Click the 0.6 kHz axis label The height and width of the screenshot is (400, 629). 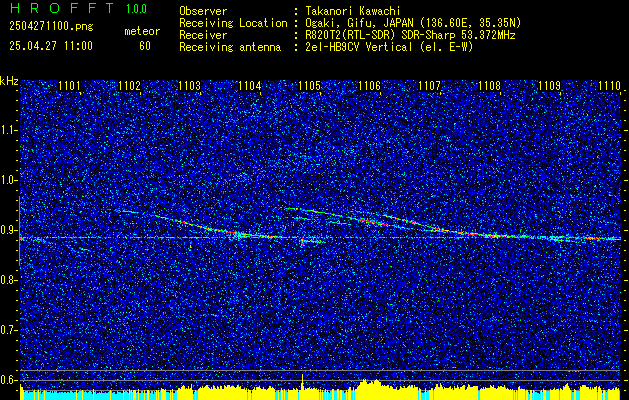(x=8, y=380)
